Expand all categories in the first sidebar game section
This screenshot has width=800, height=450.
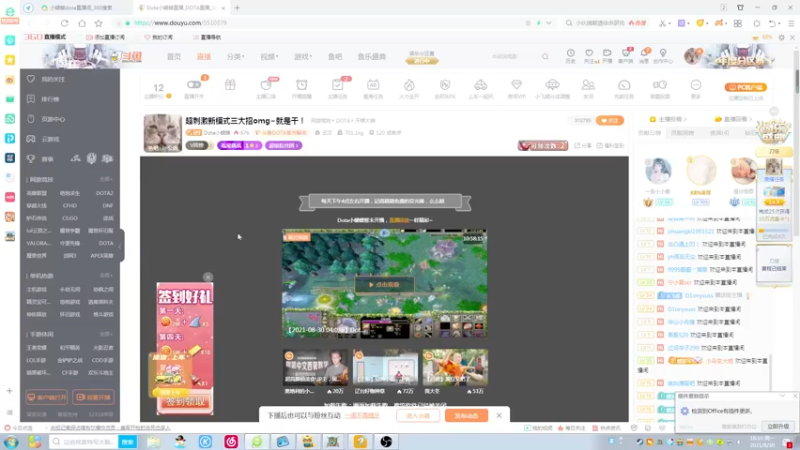(x=106, y=180)
